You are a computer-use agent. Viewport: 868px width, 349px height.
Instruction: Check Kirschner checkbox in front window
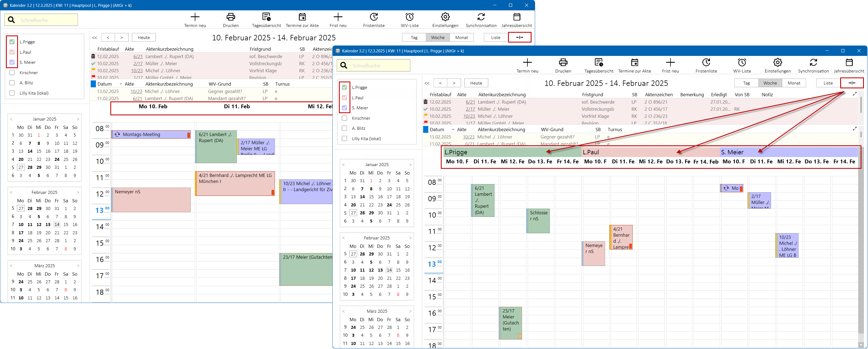click(x=344, y=118)
